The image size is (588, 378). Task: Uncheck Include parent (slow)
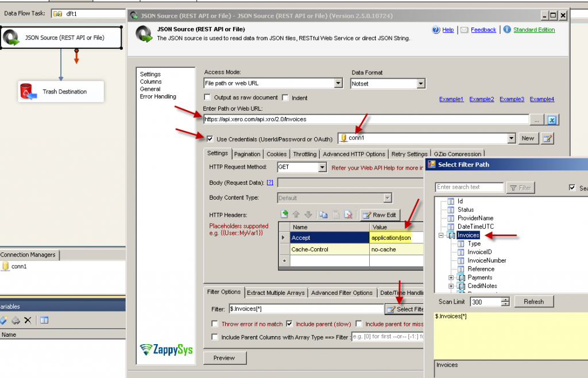click(x=290, y=324)
